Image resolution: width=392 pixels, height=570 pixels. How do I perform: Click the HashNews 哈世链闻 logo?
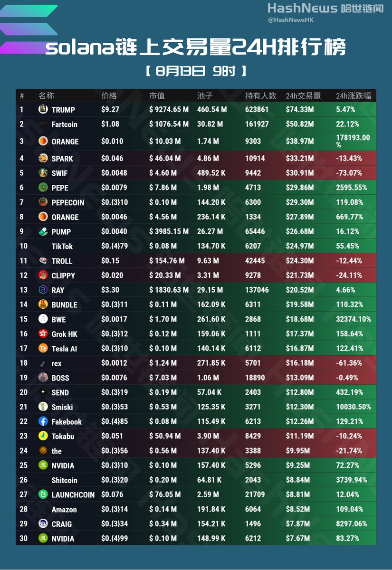(325, 8)
